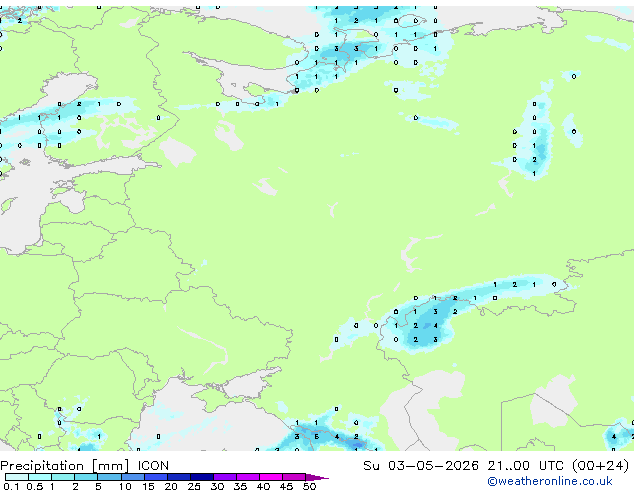
Task: Pick the 30–35 mm purple legend swatch
Action: tap(225, 477)
